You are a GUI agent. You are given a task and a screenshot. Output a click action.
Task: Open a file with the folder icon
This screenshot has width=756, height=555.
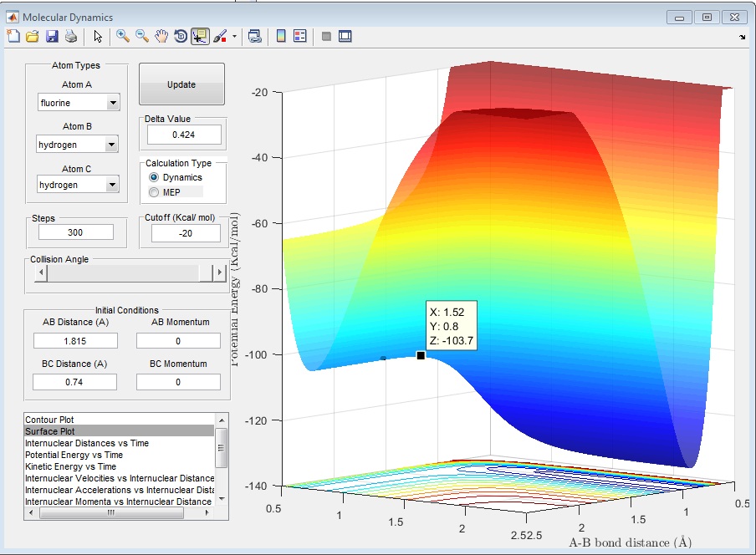[33, 36]
